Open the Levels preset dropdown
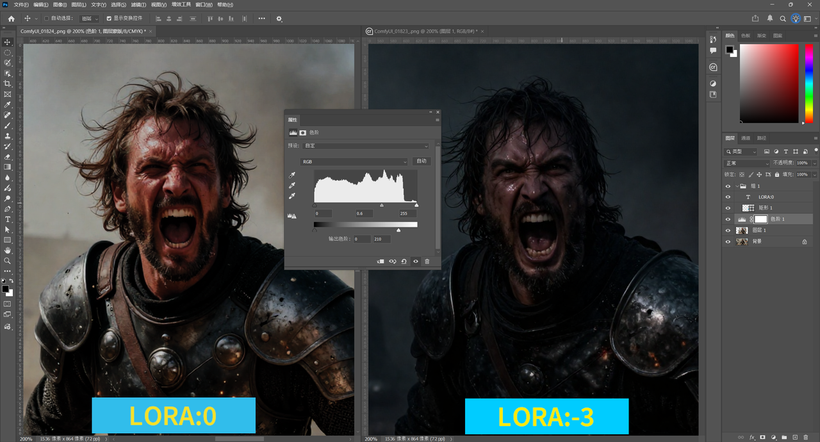Screen dimensions: 820x442 (367, 145)
